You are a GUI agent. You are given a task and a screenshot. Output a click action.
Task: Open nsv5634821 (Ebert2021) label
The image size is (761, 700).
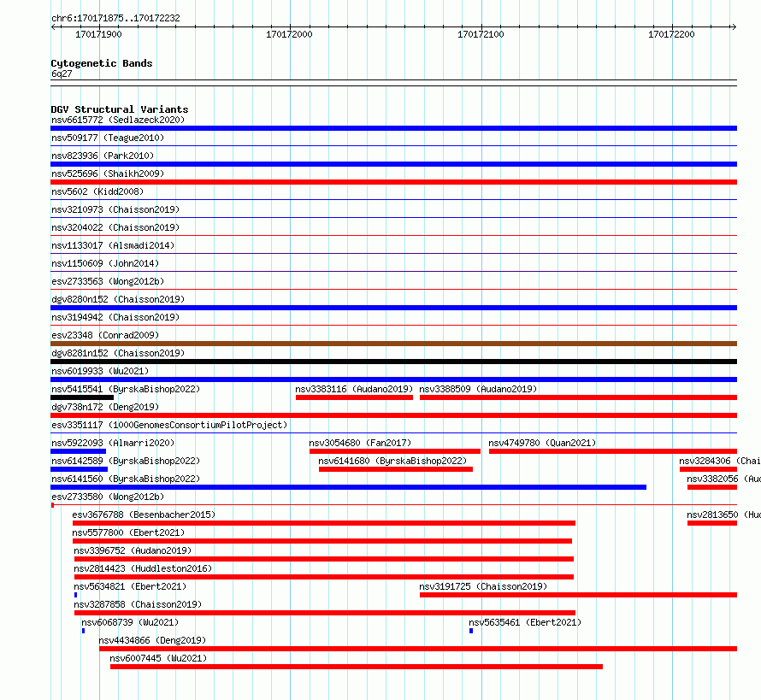tap(130, 586)
